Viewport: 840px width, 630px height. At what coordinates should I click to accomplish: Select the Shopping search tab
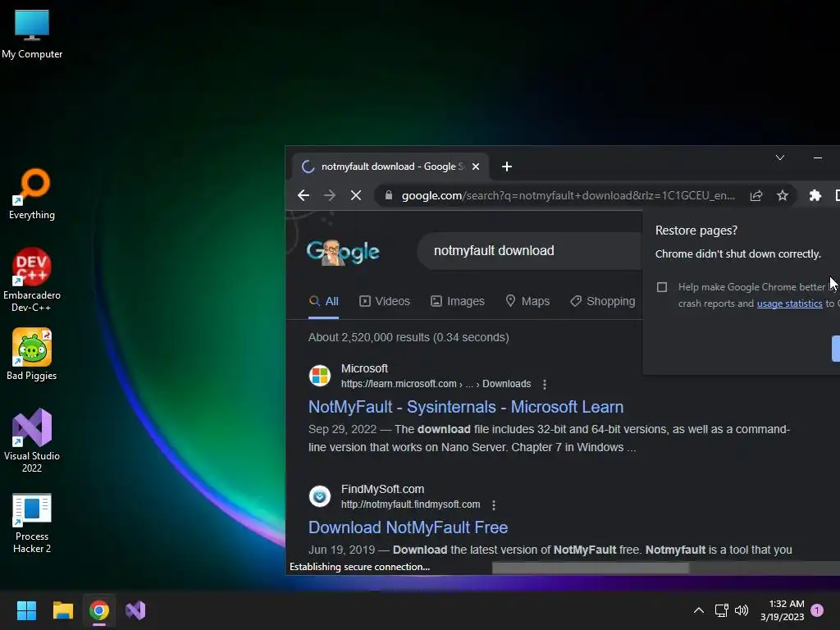click(603, 301)
